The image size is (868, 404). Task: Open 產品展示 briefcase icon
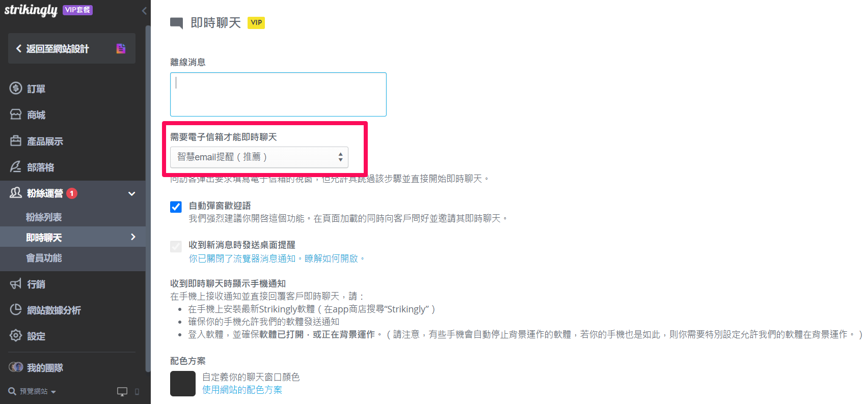16,141
